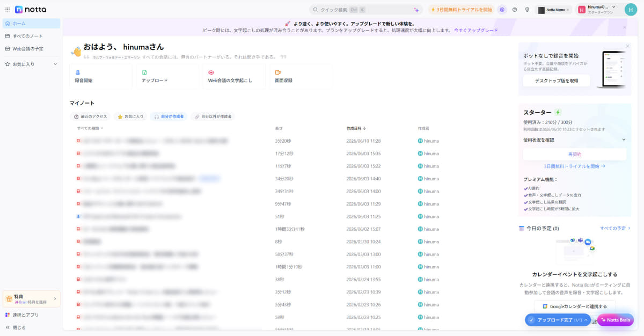Select the 最近のアクセス filter
Screen dimensions: 644x336
(91, 116)
